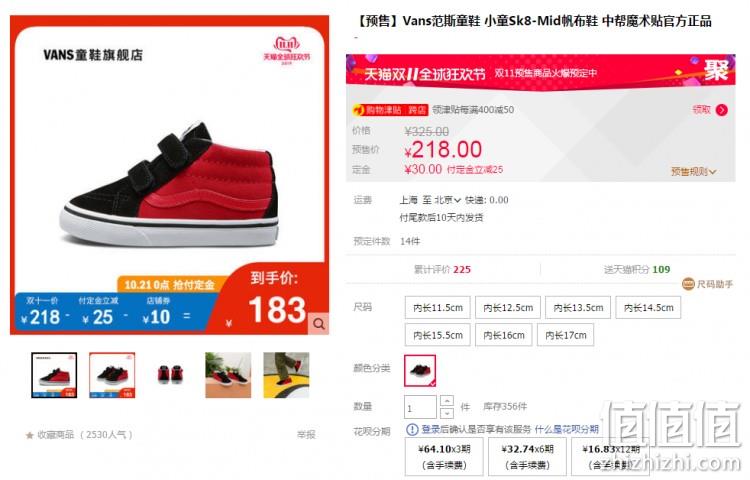Click the magnifier icon on product image
This screenshot has width=750, height=480.
tap(319, 324)
